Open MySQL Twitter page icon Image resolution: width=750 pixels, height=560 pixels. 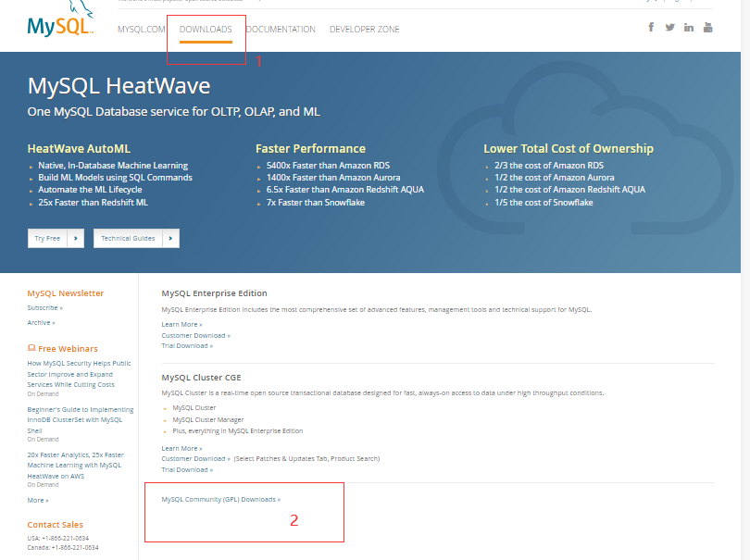(x=669, y=27)
